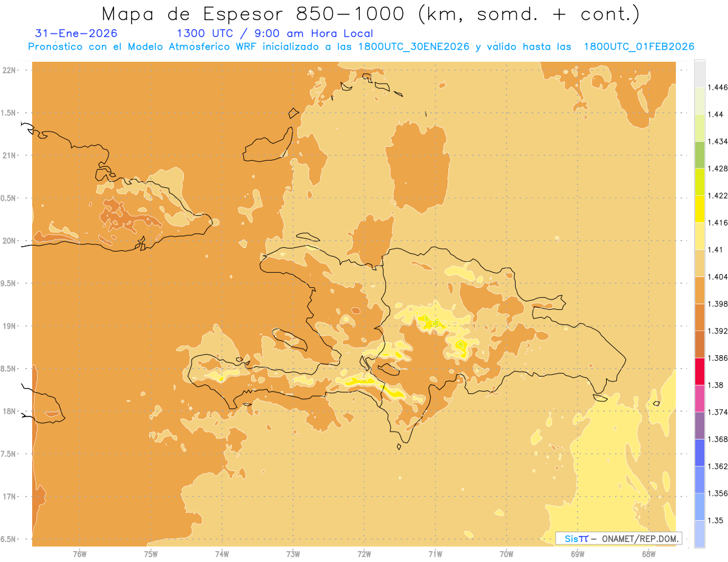Click the legend value 1.35
This screenshot has height=562, width=728.
click(716, 520)
